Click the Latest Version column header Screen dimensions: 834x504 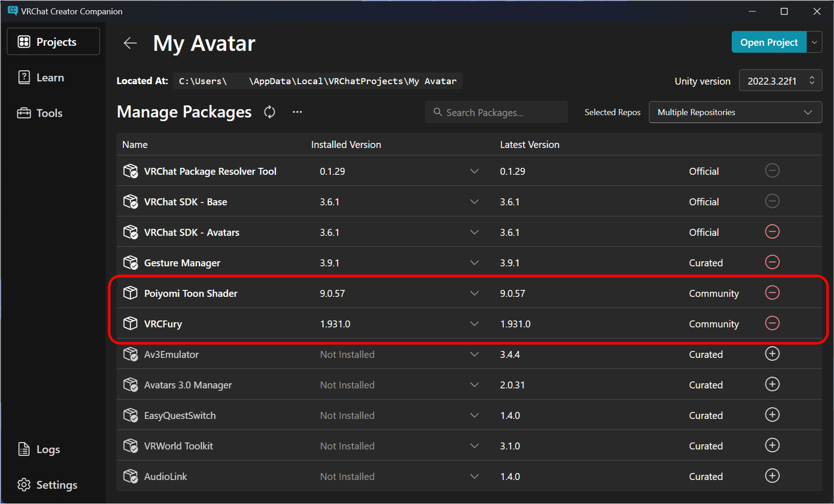click(x=530, y=144)
